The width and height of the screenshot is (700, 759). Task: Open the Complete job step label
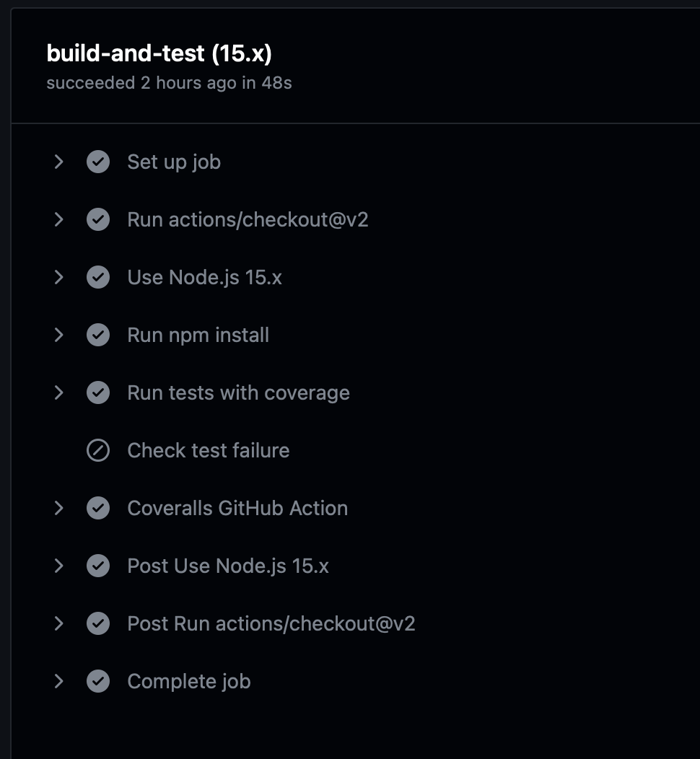pyautogui.click(x=189, y=682)
